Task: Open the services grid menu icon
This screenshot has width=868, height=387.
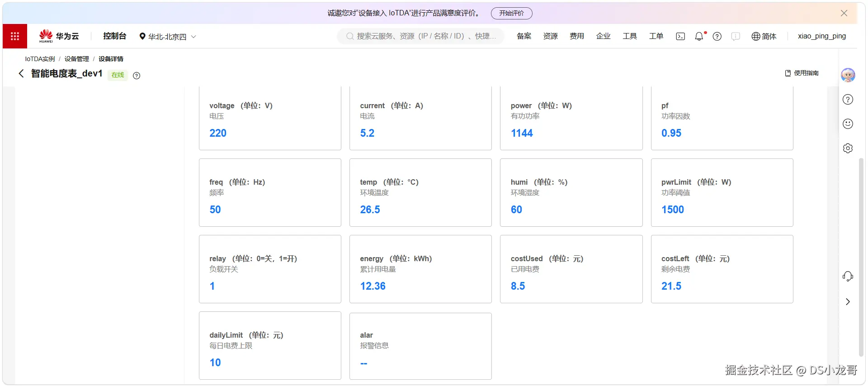Action: tap(15, 36)
